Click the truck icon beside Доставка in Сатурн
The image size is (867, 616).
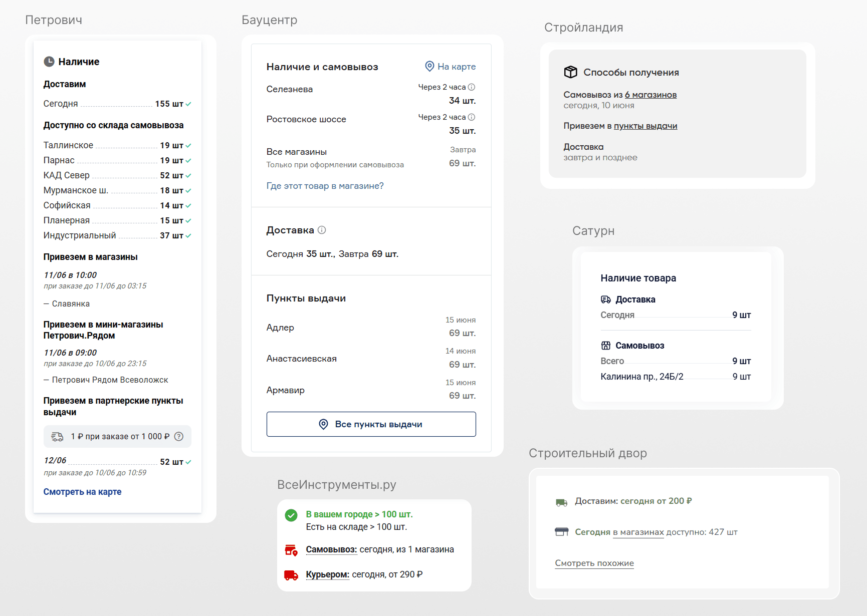tap(606, 299)
